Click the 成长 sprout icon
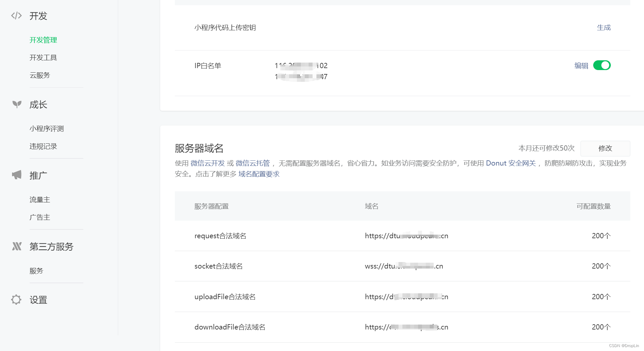The width and height of the screenshot is (644, 351). tap(17, 104)
